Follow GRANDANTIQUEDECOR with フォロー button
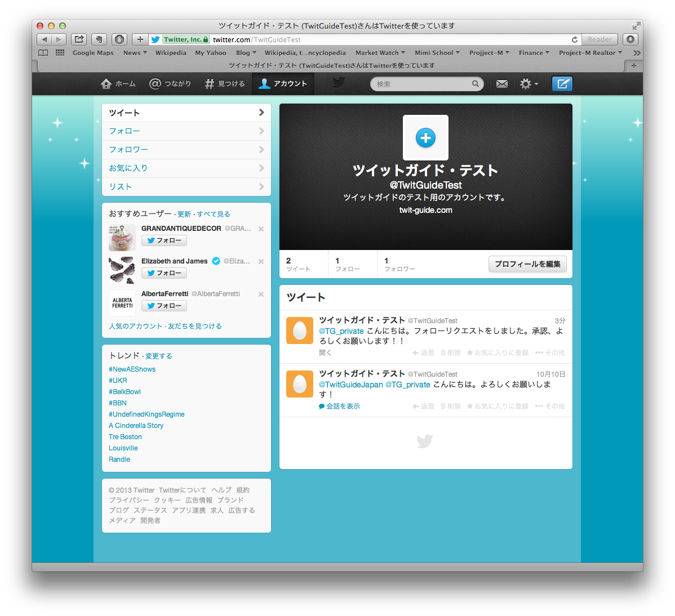 pos(164,240)
